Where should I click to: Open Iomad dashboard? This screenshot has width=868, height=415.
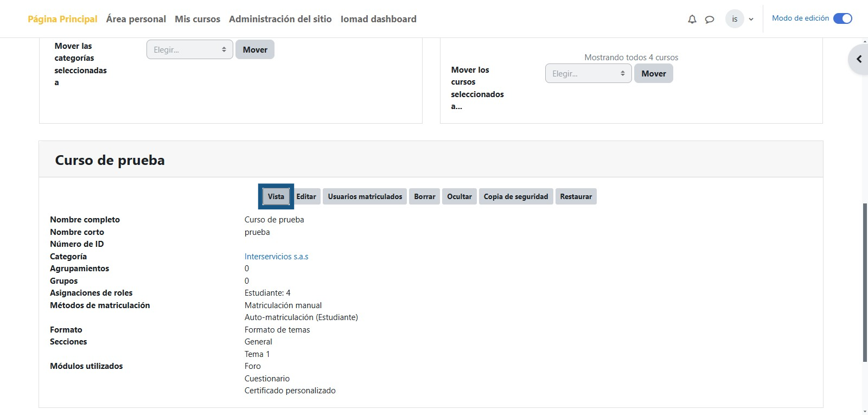(x=378, y=19)
